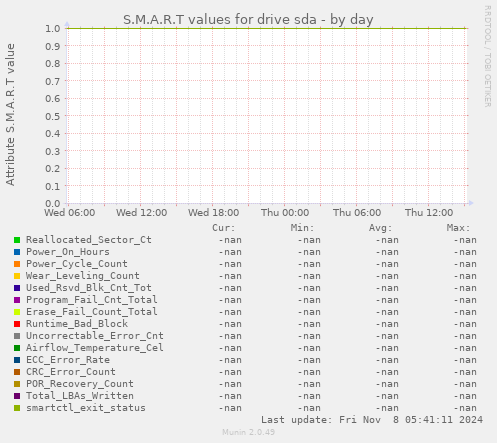Viewport: 497px width, 443px height.
Task: Select the Power_On_Hours legend label
Action: coord(68,252)
